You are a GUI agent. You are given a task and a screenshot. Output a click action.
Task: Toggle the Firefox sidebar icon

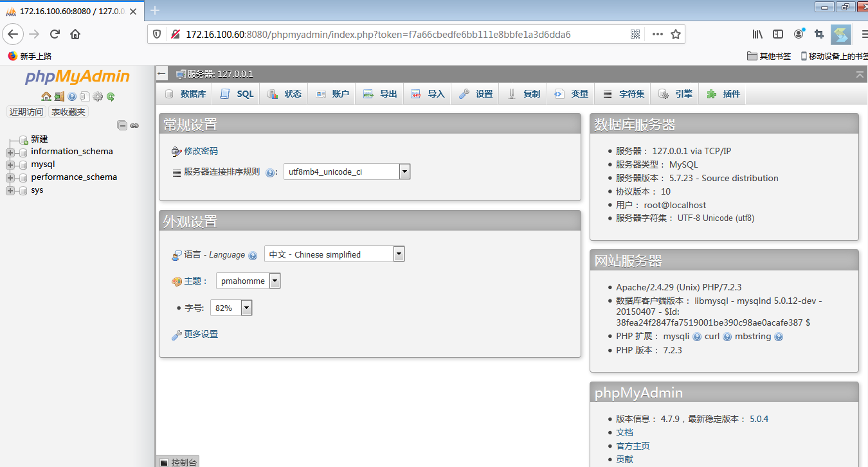pyautogui.click(x=778, y=34)
